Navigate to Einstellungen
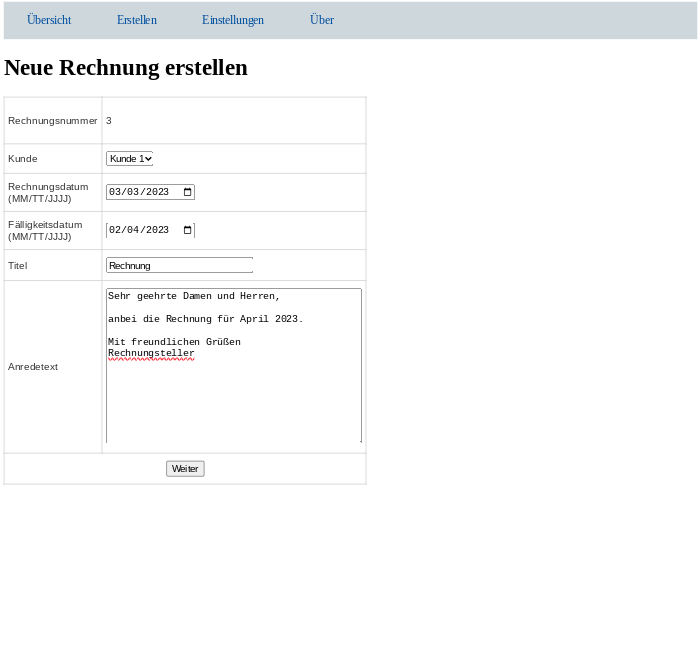 [232, 20]
